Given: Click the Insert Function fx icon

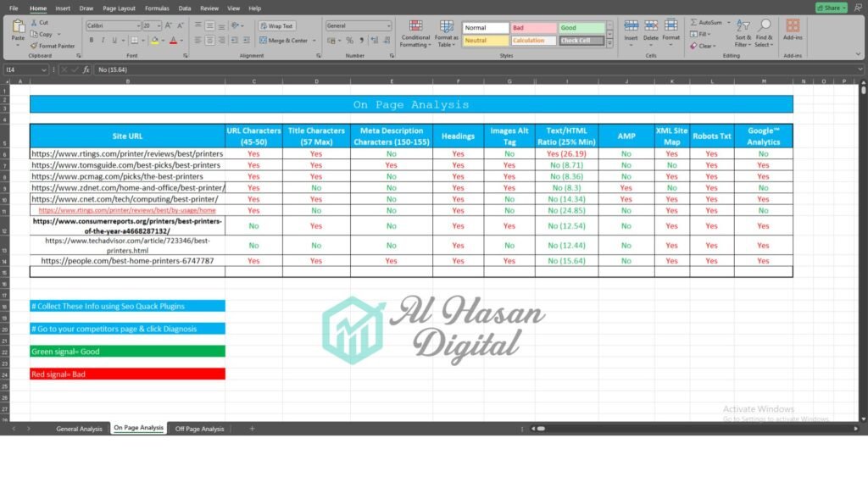Looking at the screenshot, I should click(86, 69).
